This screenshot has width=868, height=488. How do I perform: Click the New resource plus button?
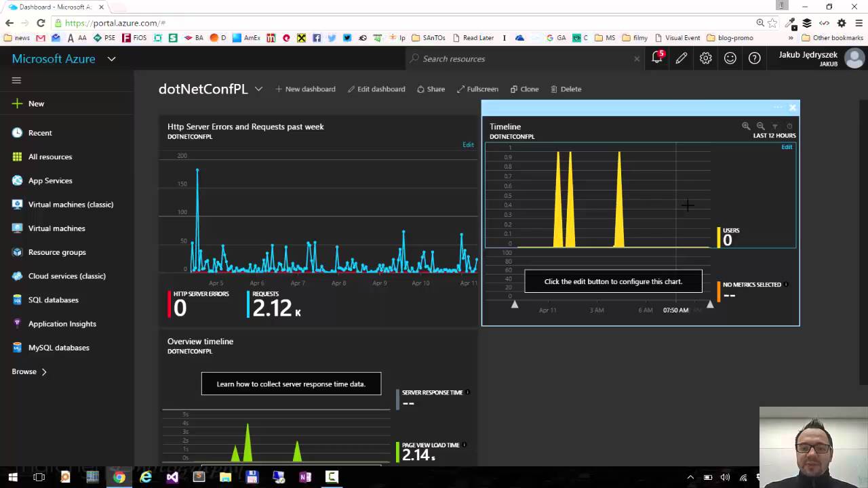(x=28, y=104)
